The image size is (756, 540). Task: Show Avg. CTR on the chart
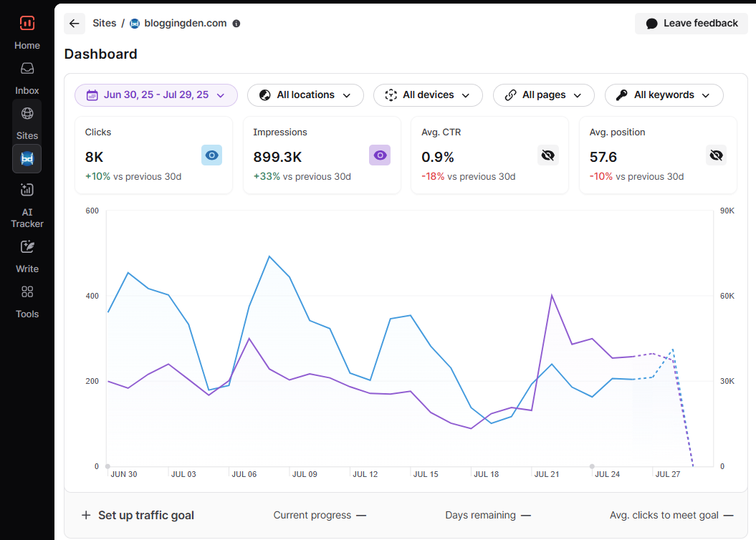pos(548,155)
